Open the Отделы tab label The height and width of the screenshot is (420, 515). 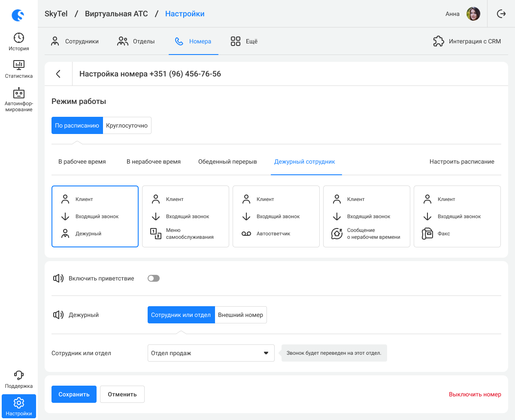[x=144, y=41]
